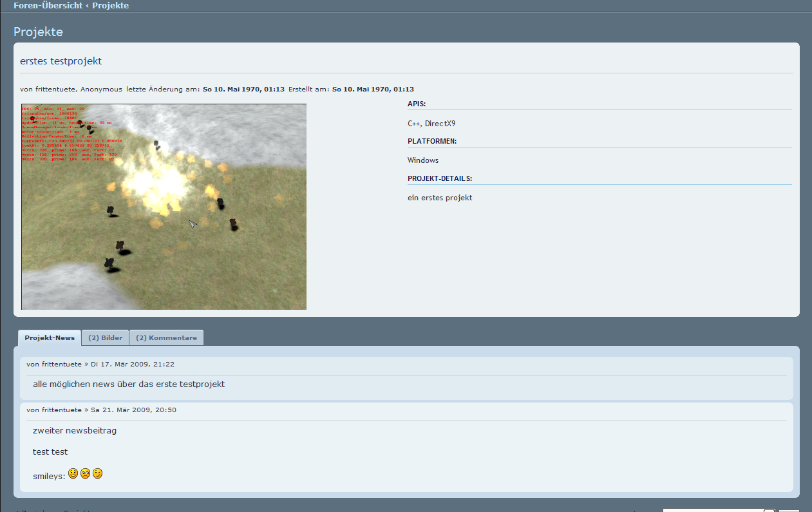The width and height of the screenshot is (812, 512).
Task: Go to Foren-Übersicht in the breadcrumb
Action: tap(48, 6)
